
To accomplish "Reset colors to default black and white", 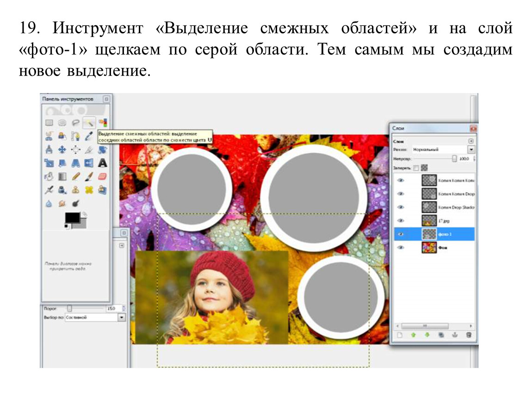I will (x=67, y=226).
